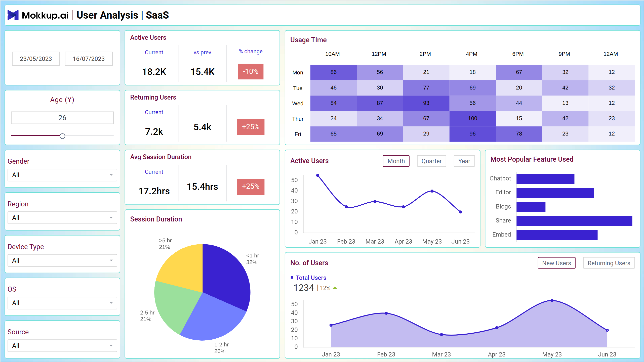Click heatmap cell Wed 2PM value 93
The height and width of the screenshot is (362, 644).
426,103
